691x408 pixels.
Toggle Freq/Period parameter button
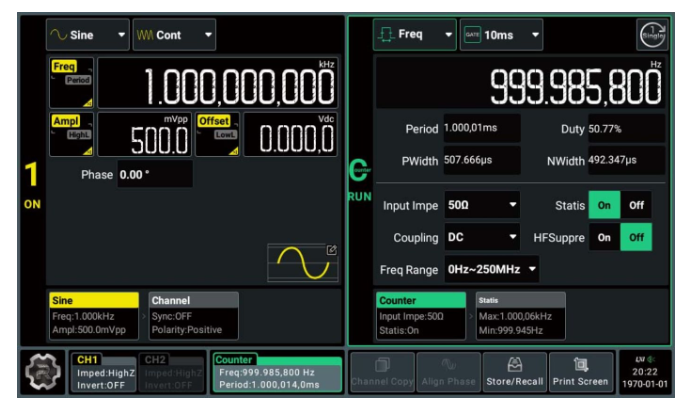tap(71, 83)
